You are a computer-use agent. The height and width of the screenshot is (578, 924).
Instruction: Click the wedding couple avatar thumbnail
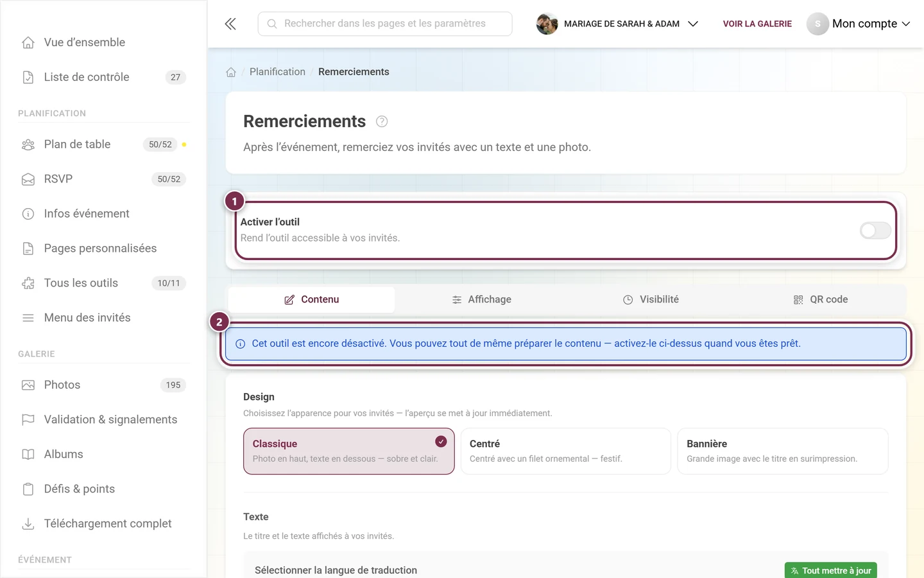(547, 24)
